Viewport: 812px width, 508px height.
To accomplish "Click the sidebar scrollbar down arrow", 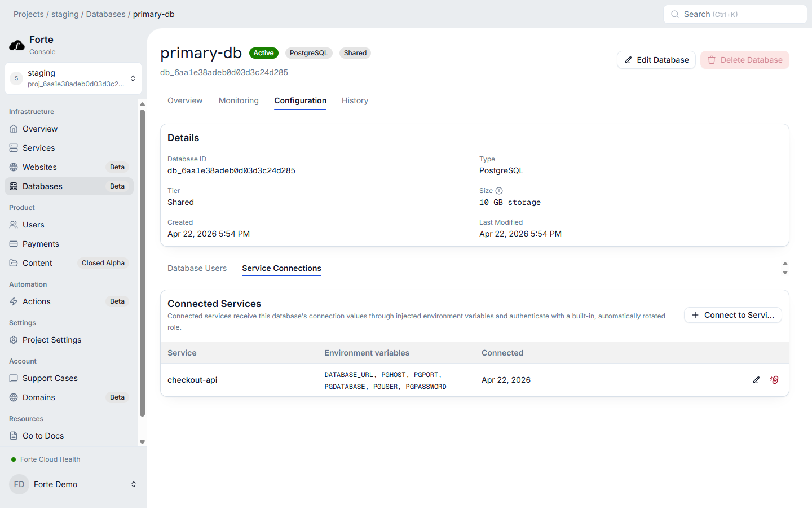I will pos(142,443).
